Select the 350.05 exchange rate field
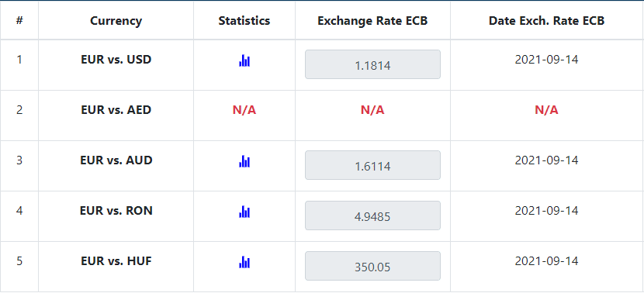644x293 pixels. coord(372,266)
